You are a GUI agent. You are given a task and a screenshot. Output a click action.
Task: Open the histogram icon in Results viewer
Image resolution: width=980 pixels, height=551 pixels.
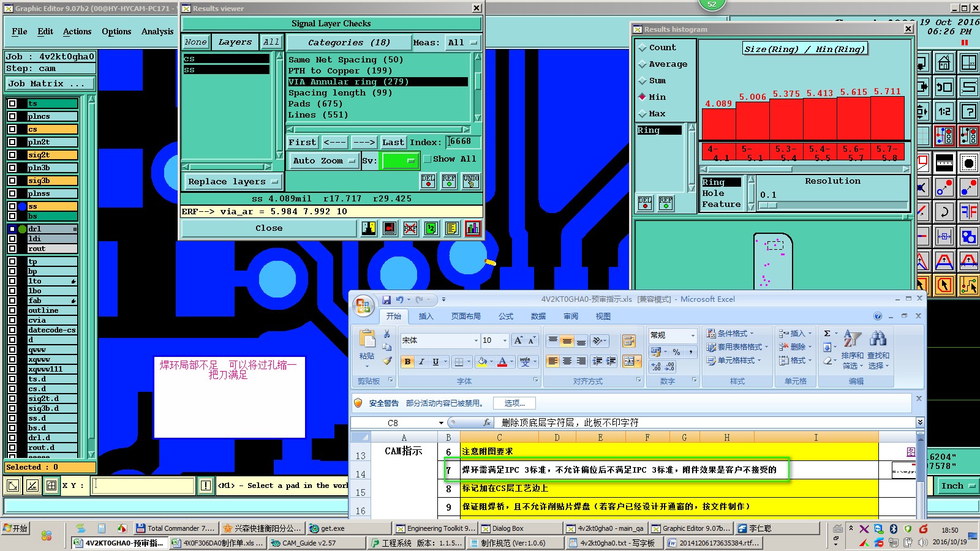pyautogui.click(x=472, y=228)
